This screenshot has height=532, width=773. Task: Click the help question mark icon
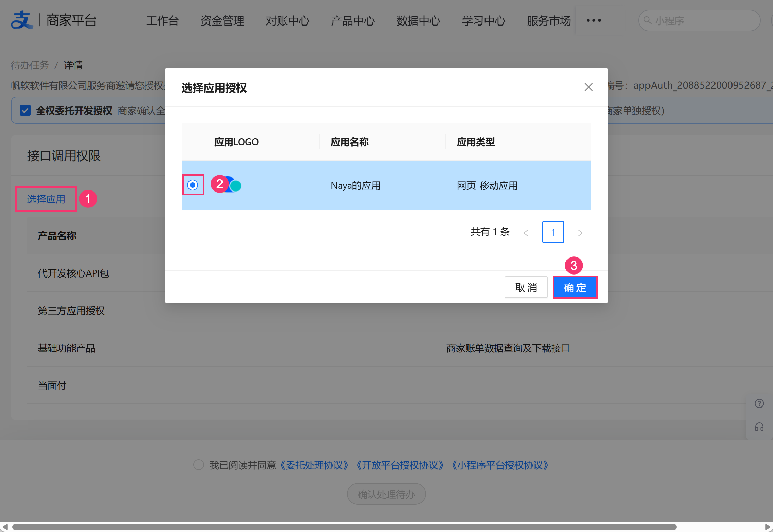pyautogui.click(x=759, y=403)
